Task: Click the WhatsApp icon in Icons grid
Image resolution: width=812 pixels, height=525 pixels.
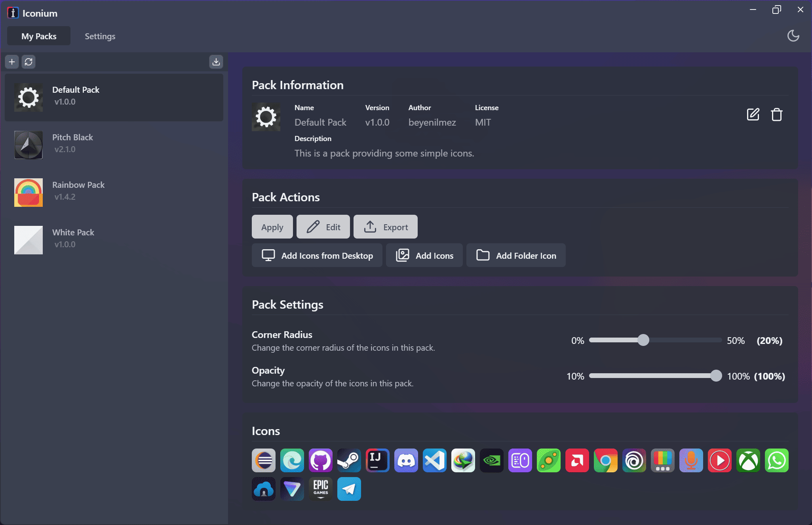Action: (x=777, y=460)
